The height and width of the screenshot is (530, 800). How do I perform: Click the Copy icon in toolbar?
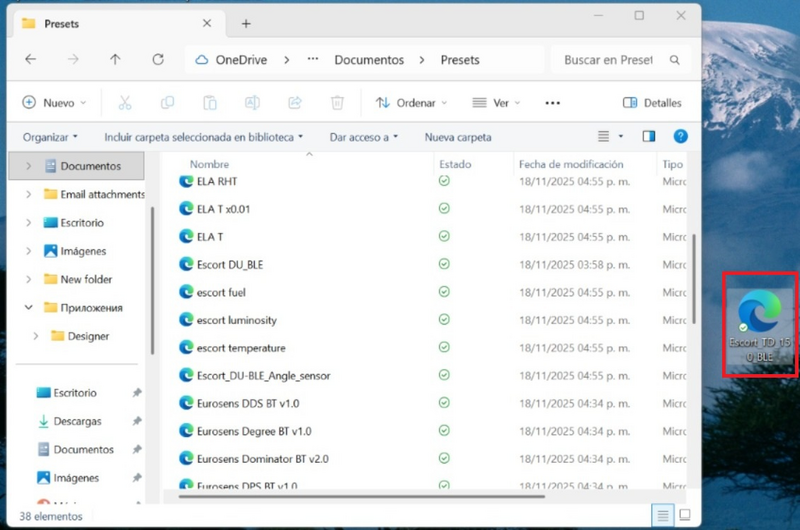coord(167,103)
